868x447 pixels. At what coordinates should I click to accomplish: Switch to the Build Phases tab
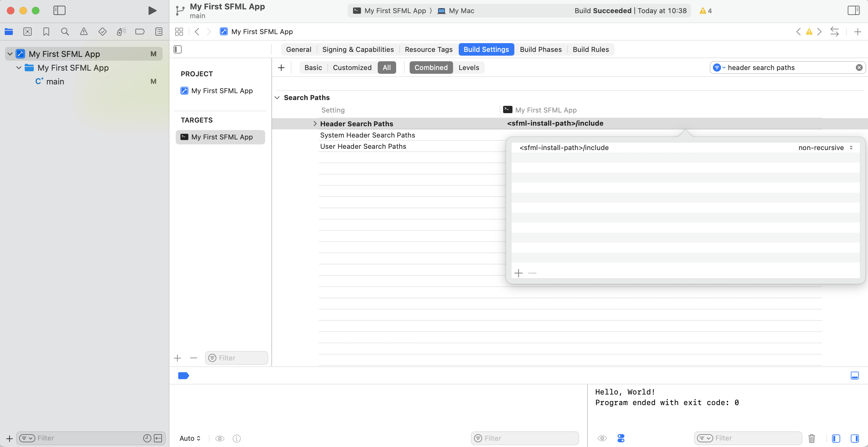coord(541,49)
